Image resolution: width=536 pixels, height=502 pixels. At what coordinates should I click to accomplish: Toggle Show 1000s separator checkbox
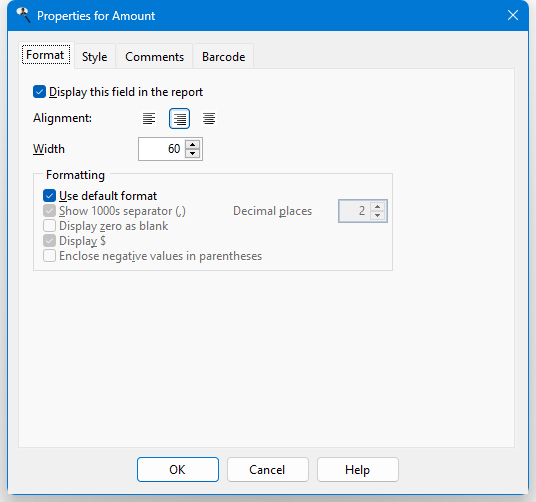pos(49,211)
